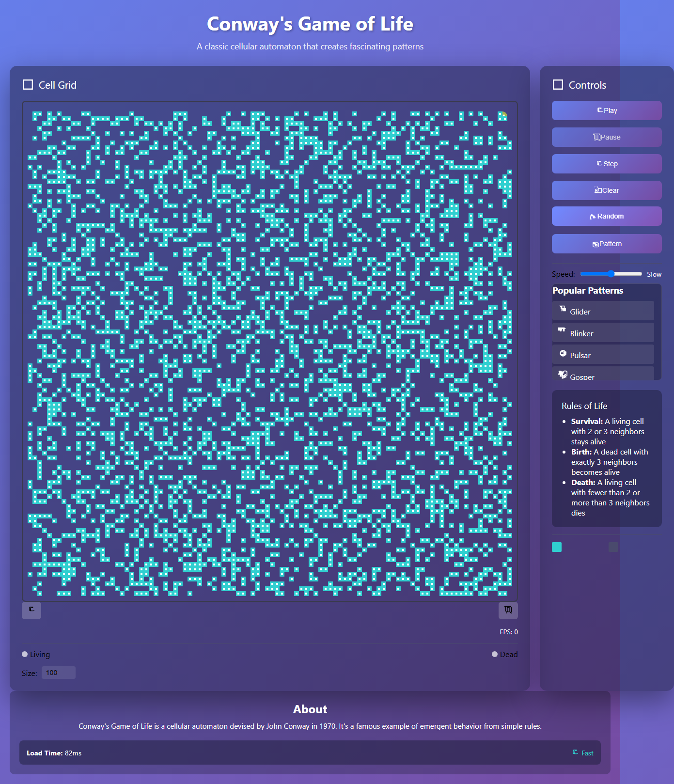Click the 'FPS: 0' readout
Image resolution: width=674 pixels, height=784 pixels.
click(509, 632)
